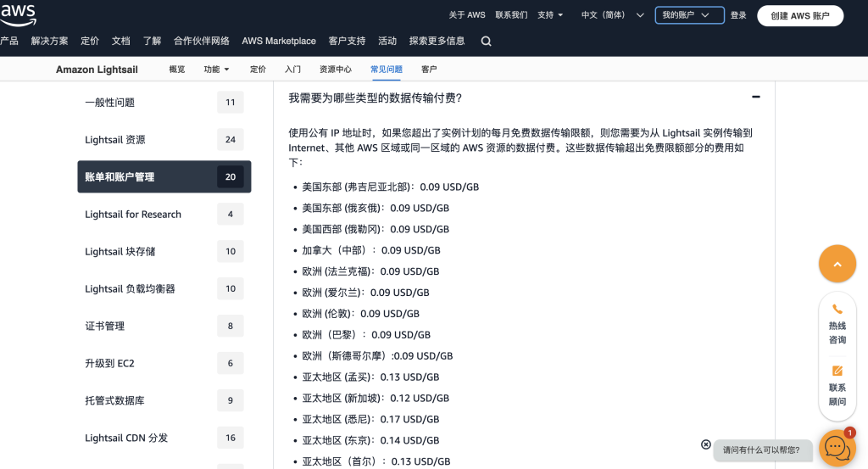Screen dimensions: 868x469
Task: Open the 功能 dropdown in Lightsail nav
Action: 216,70
